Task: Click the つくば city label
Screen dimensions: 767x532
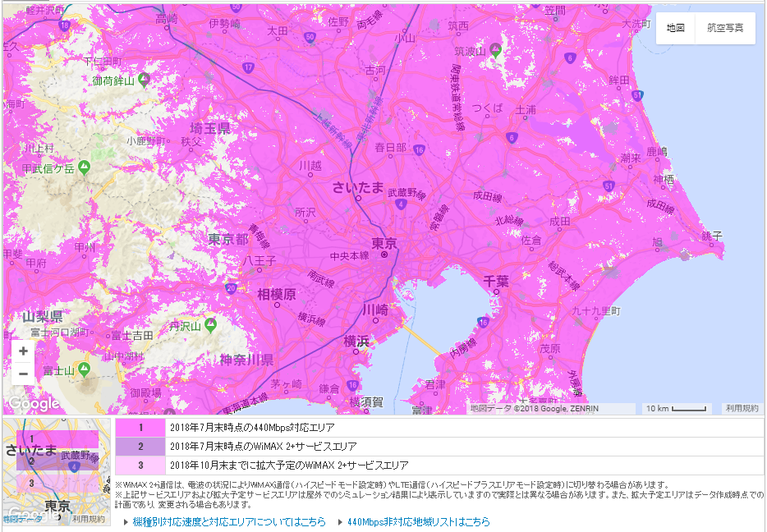Action: point(487,108)
